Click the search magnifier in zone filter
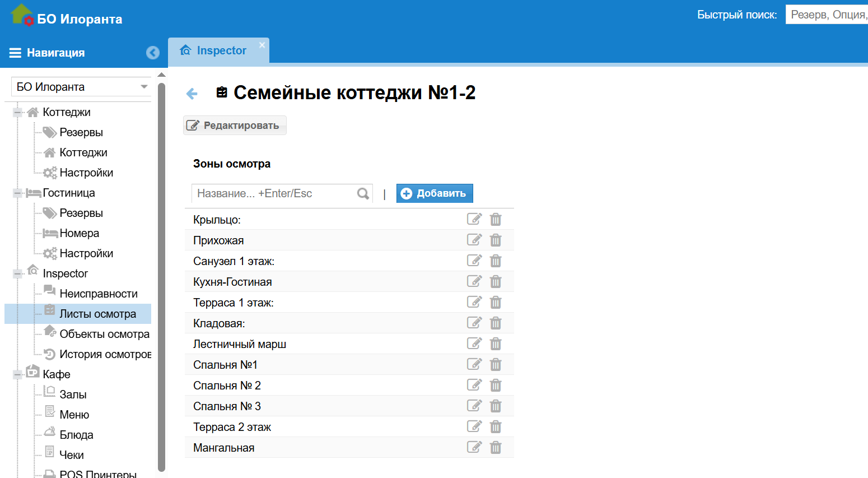Screen dimensions: 868x478 [x=362, y=193]
